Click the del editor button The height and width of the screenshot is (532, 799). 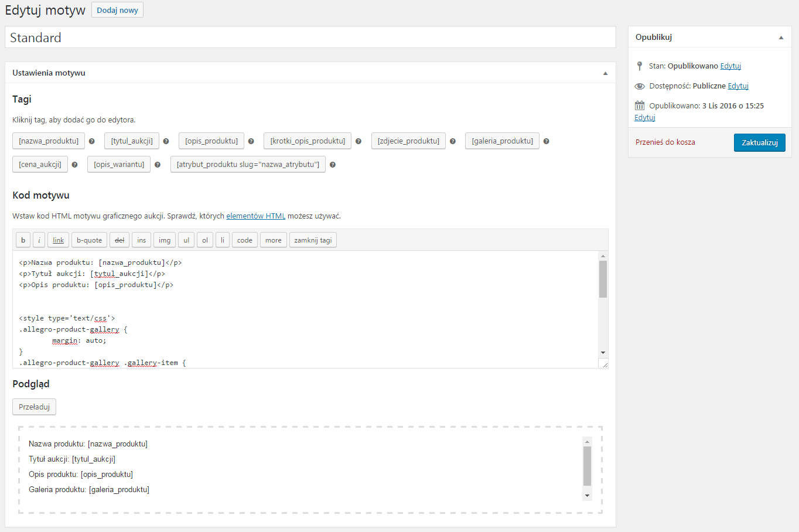point(119,240)
